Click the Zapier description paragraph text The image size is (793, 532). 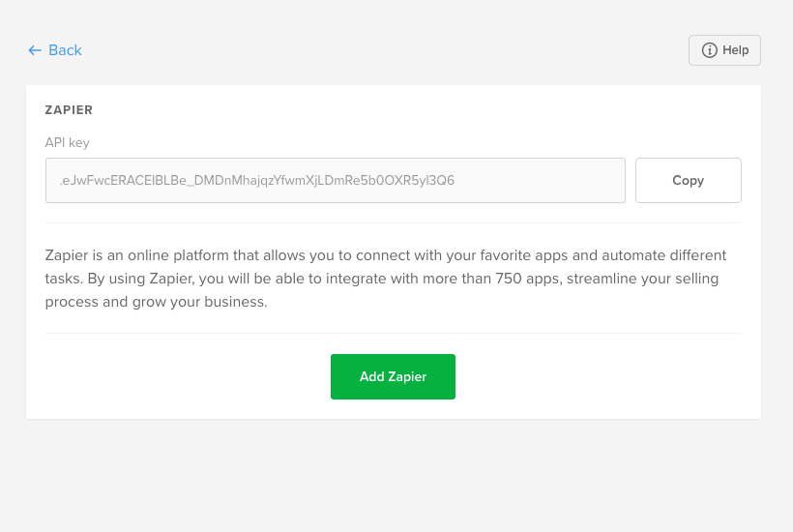point(385,279)
